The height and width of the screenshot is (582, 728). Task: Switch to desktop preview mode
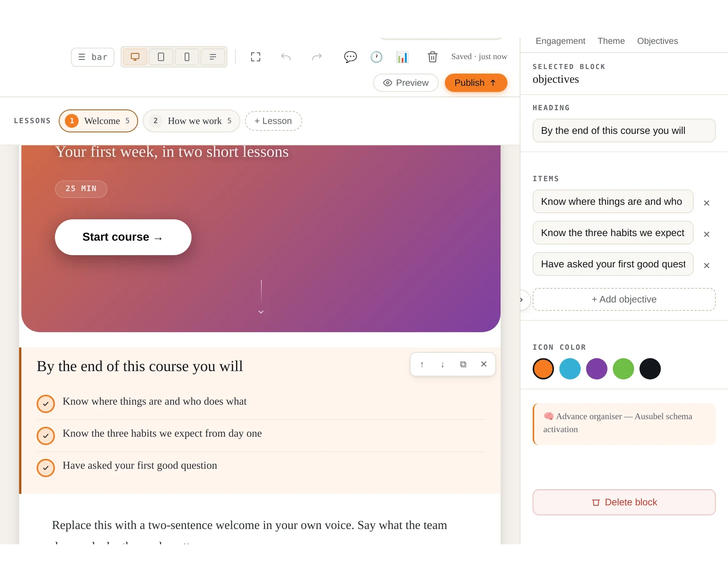(135, 57)
